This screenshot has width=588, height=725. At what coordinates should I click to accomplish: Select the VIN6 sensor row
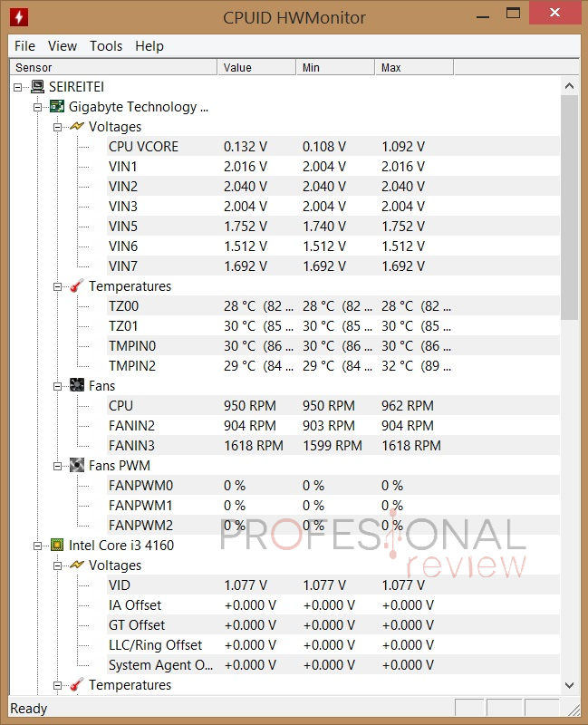point(333,246)
